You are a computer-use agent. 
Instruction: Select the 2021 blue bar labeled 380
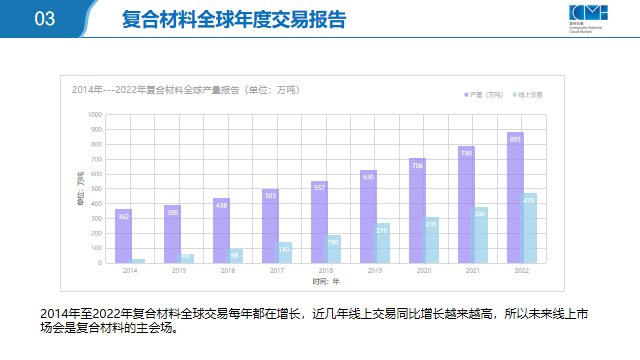coord(480,235)
